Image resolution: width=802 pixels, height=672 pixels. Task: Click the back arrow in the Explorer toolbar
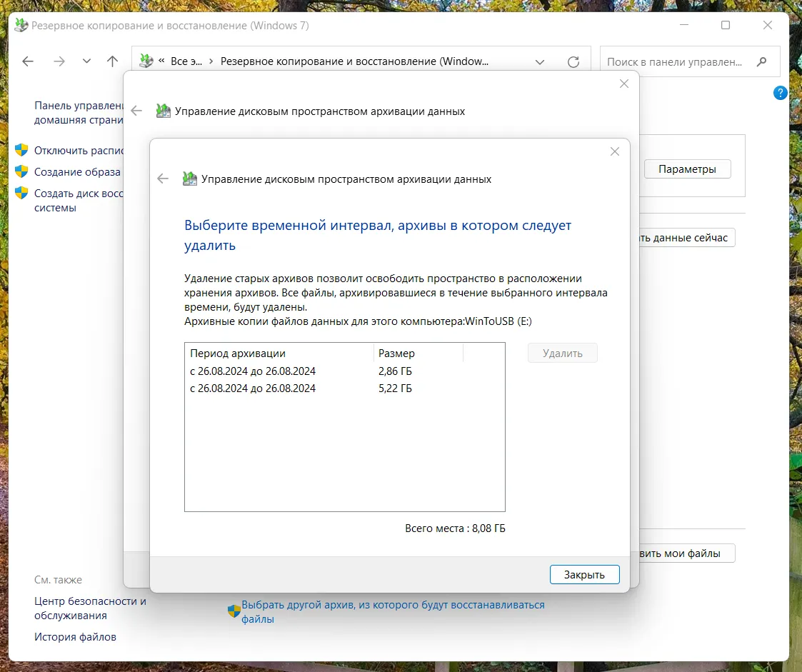[28, 61]
